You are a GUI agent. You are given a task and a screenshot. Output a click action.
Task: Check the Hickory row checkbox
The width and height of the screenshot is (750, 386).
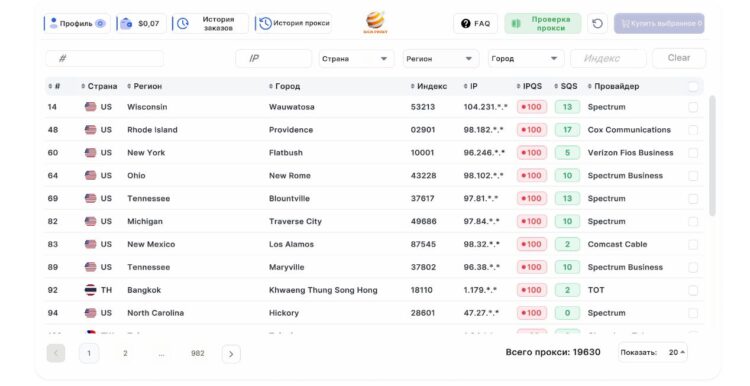[693, 313]
